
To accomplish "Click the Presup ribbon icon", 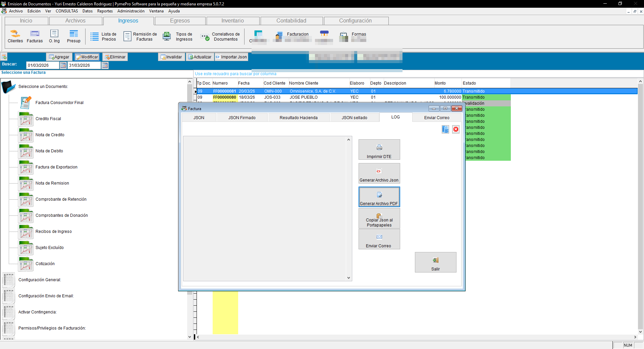I will pyautogui.click(x=74, y=37).
